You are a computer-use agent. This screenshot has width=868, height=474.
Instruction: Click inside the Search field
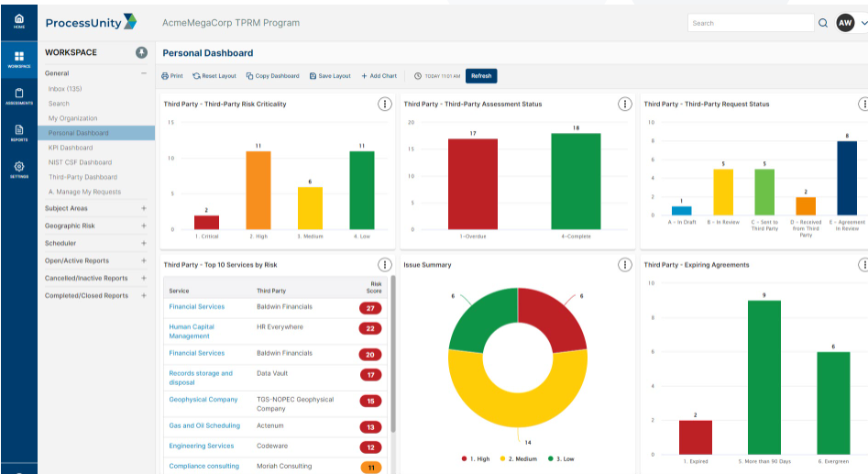click(751, 23)
